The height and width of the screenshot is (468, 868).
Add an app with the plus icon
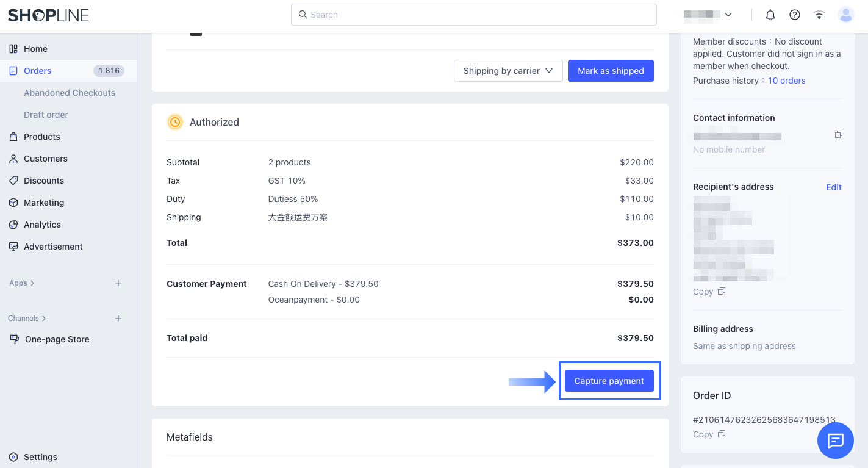click(118, 283)
